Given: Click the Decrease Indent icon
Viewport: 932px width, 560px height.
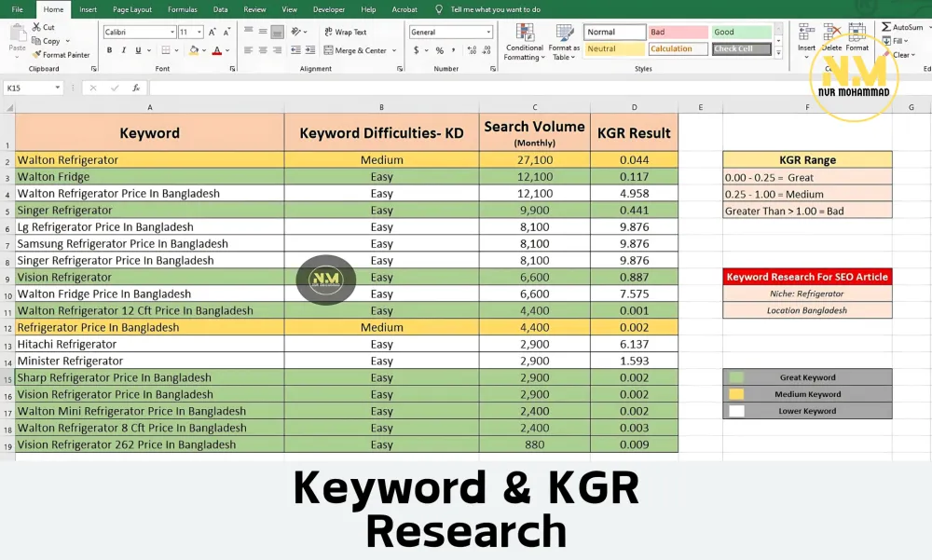Looking at the screenshot, I should coord(295,50).
